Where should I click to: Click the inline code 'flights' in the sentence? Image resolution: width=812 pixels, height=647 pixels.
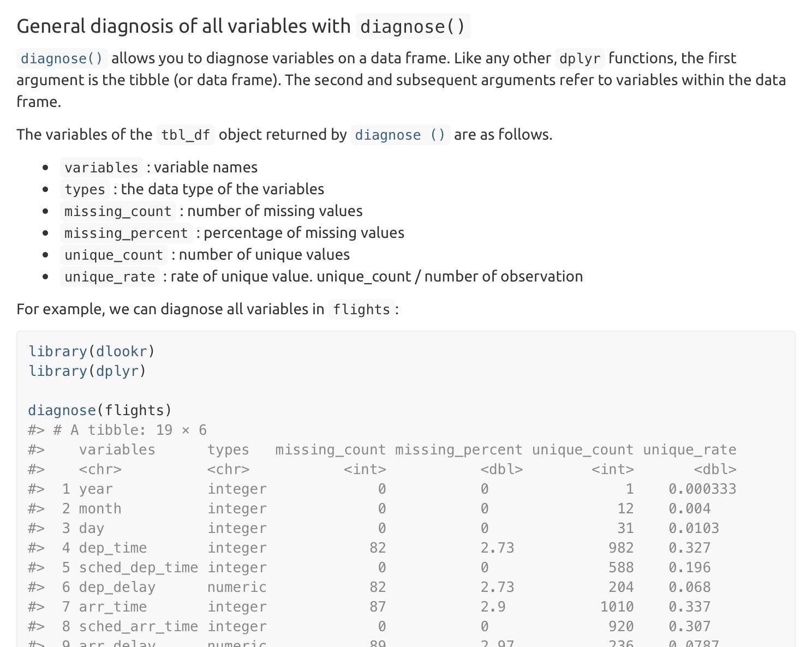[x=362, y=309]
